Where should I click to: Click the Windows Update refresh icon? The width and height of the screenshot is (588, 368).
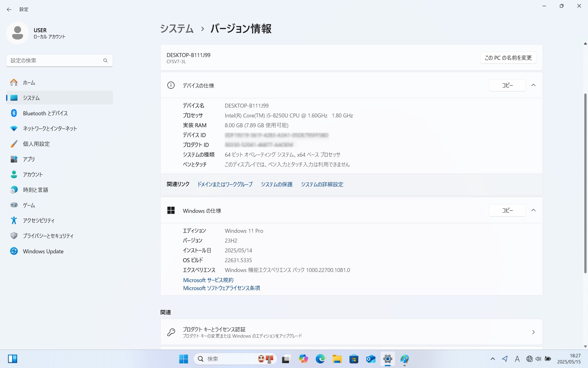click(14, 251)
